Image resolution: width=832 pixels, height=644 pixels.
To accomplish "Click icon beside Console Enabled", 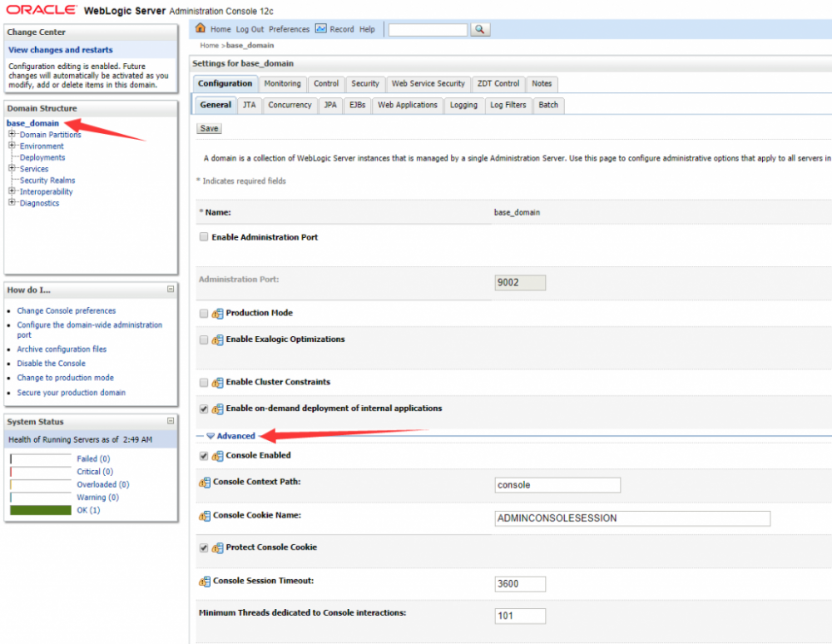I will tap(217, 456).
